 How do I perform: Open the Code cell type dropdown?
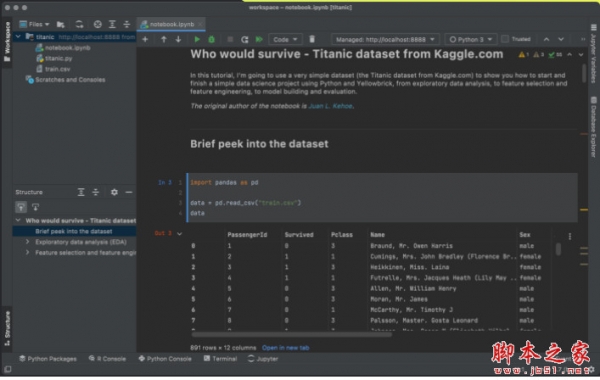coord(285,39)
